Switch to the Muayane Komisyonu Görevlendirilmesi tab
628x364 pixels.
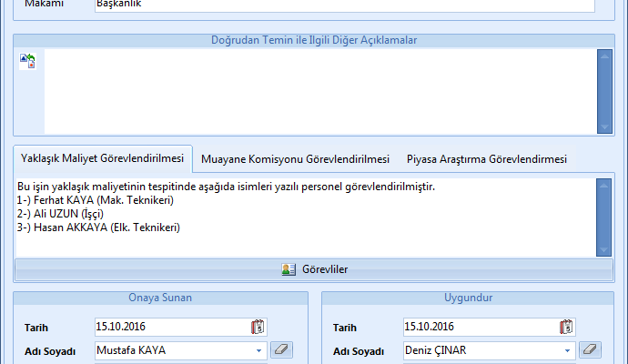(x=295, y=158)
